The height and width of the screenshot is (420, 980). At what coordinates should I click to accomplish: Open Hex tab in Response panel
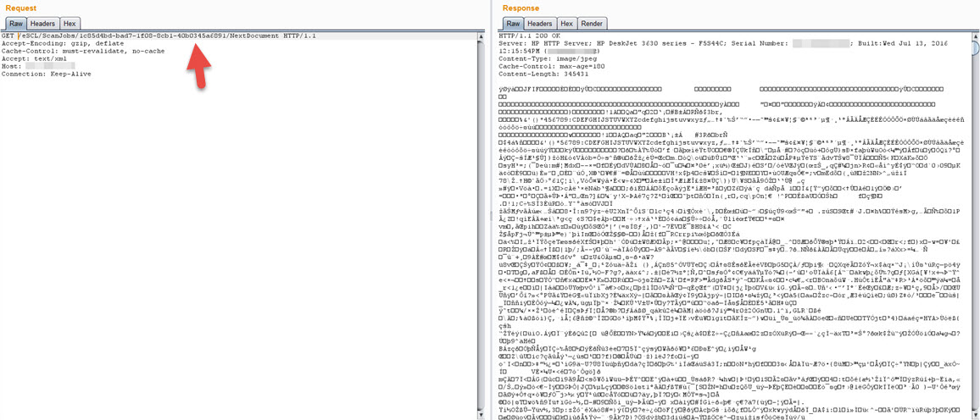[x=567, y=23]
